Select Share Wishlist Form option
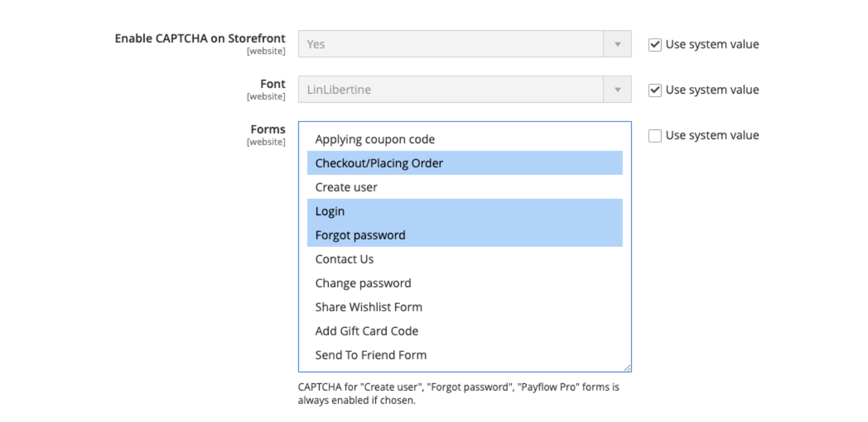The height and width of the screenshot is (422, 868). [x=369, y=307]
